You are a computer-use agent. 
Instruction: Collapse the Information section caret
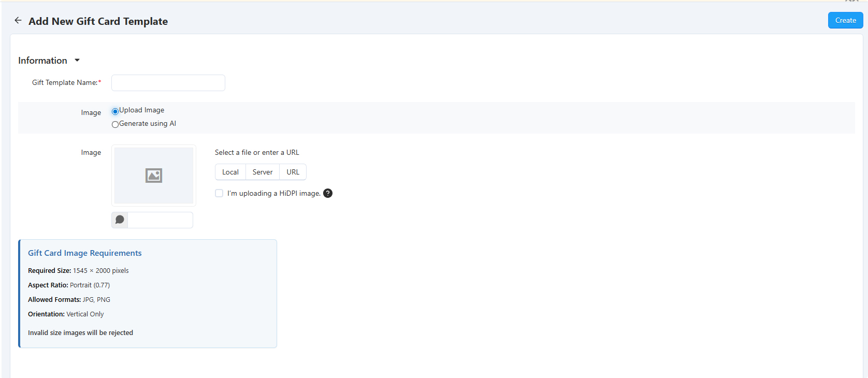tap(77, 61)
